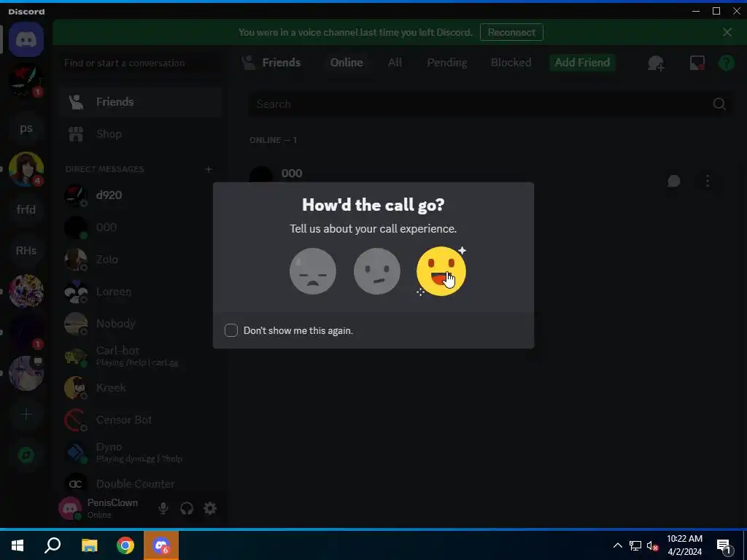Select Friends in the sidebar
This screenshot has height=560, width=747.
coord(141,102)
